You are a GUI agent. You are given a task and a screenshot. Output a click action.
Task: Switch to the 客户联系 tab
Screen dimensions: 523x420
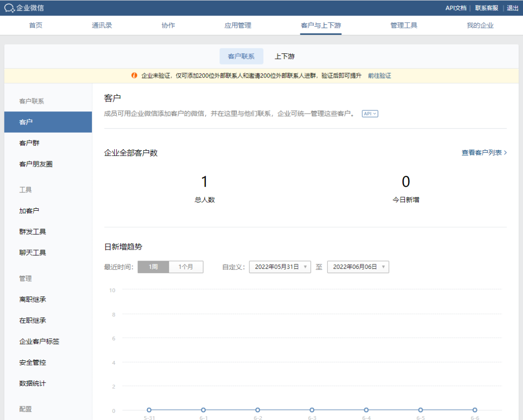241,56
